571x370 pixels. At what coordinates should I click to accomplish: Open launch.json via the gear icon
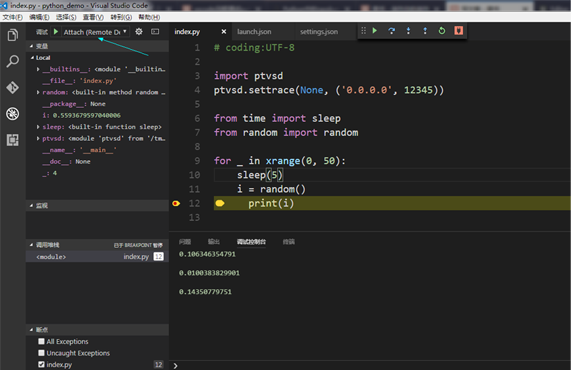[x=139, y=32]
